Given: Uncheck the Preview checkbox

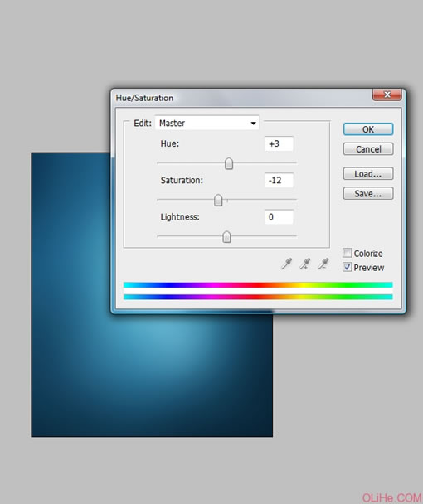Looking at the screenshot, I should coord(347,267).
